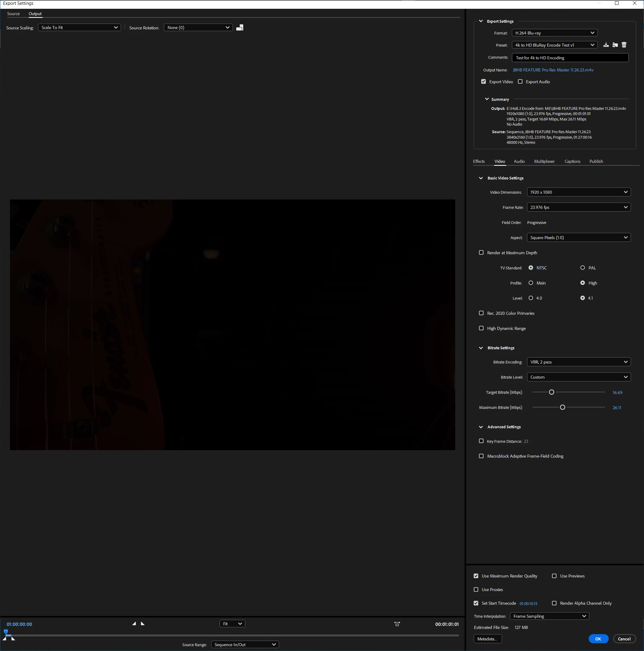The image size is (644, 651).
Task: Click the Save Preset icon
Action: [606, 45]
